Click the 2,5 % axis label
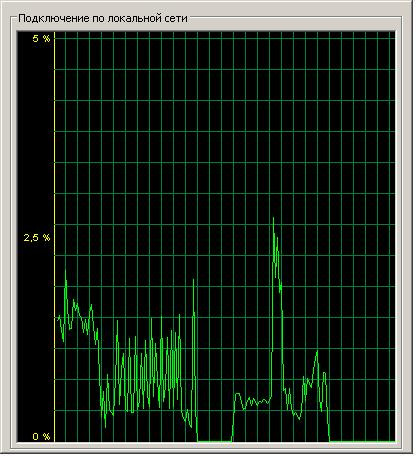Image resolution: width=416 pixels, height=456 pixels. pos(37,237)
